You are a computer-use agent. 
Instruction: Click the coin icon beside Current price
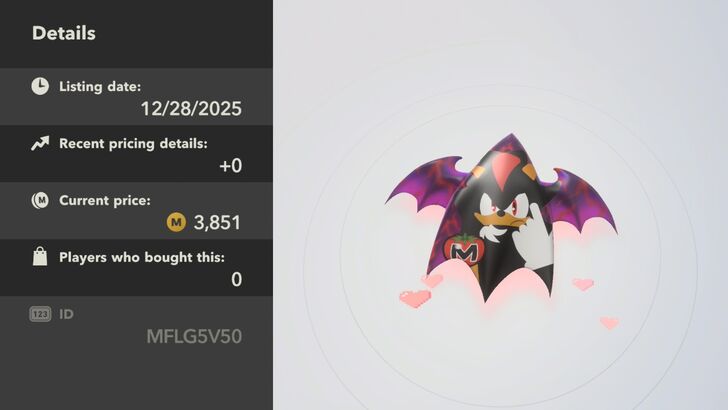40,201
